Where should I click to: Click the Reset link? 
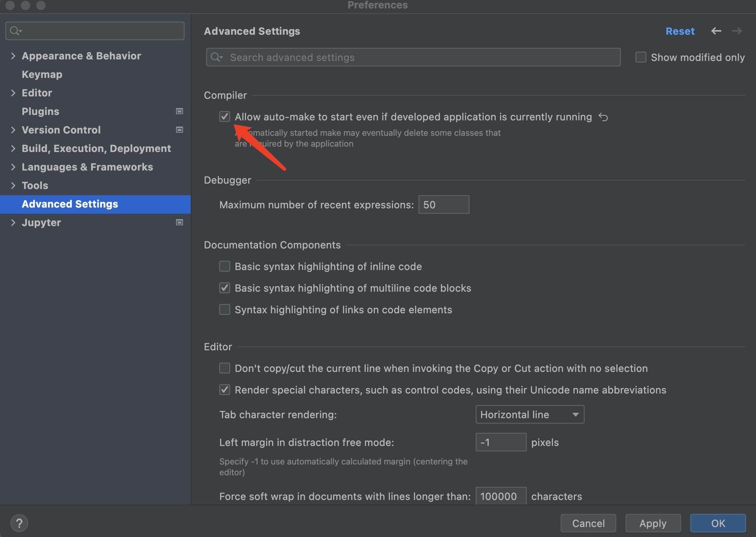[x=680, y=31]
